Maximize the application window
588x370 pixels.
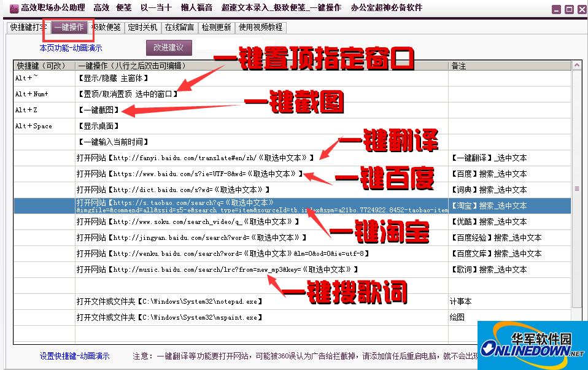569,10
